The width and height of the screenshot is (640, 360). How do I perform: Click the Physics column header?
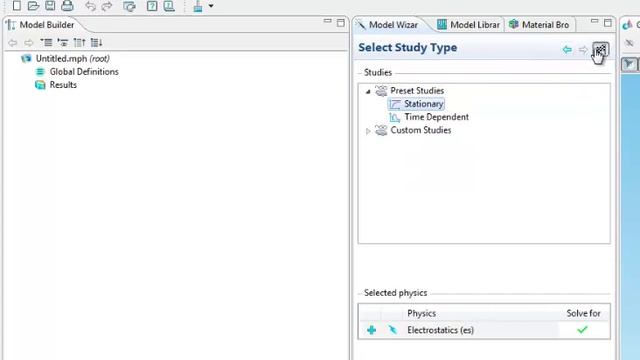coord(422,313)
